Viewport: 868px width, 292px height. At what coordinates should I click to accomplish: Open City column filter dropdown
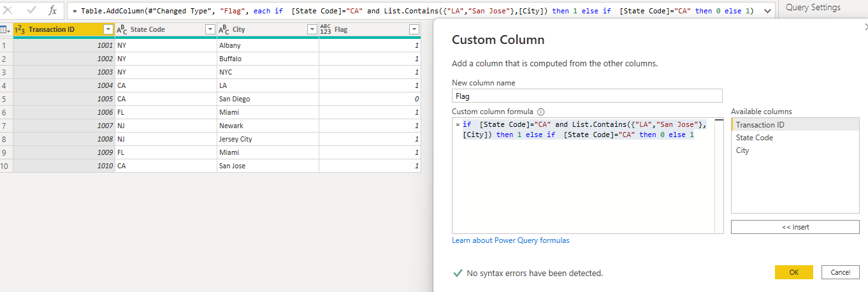[312, 29]
